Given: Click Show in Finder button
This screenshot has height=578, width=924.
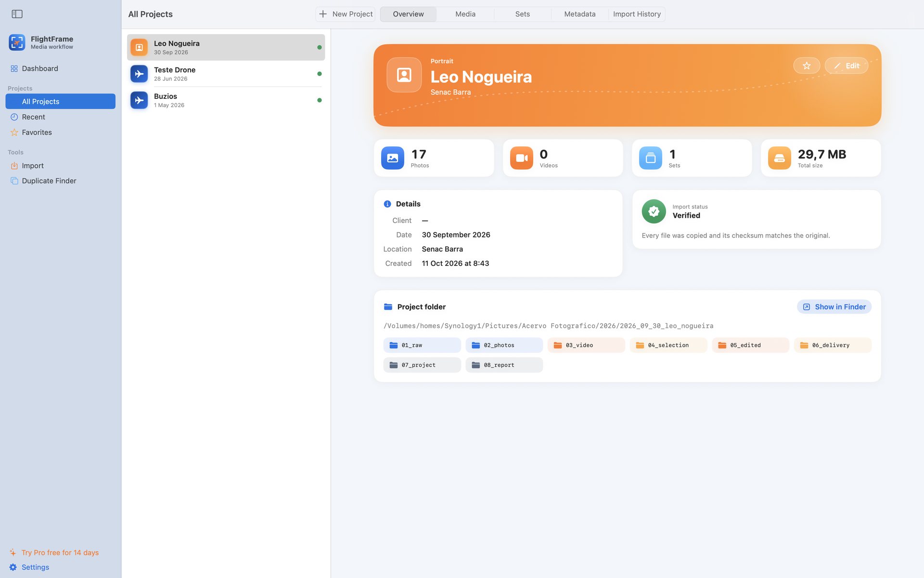Looking at the screenshot, I should click(x=834, y=307).
